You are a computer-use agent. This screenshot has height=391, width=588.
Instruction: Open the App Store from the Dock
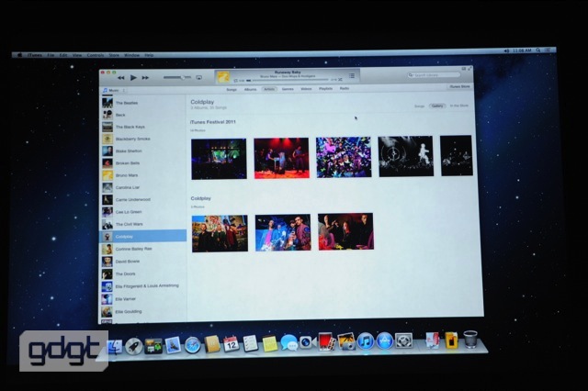tap(385, 341)
